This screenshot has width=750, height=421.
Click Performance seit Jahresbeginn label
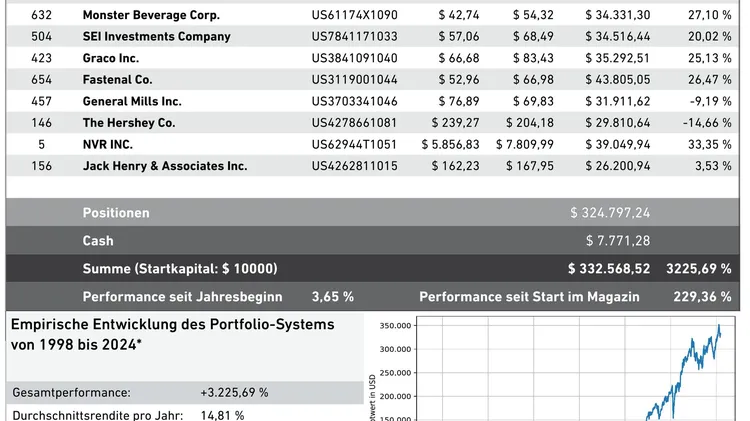182,297
